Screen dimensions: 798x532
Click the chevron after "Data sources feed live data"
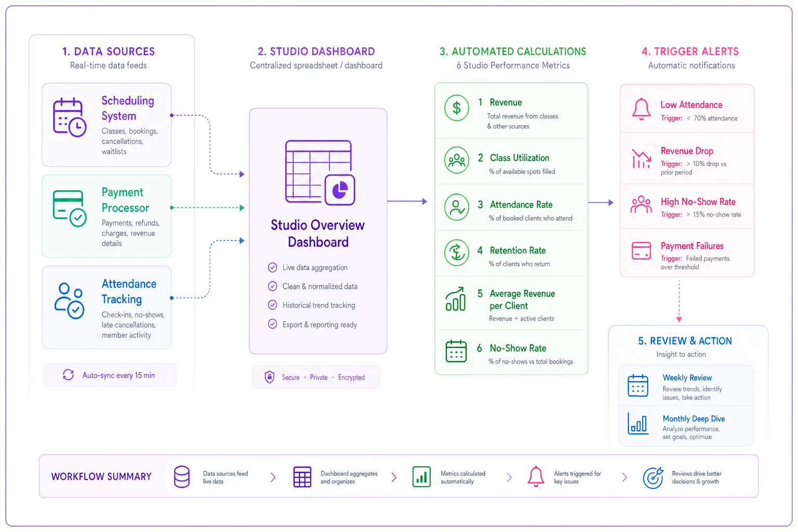[x=273, y=477]
